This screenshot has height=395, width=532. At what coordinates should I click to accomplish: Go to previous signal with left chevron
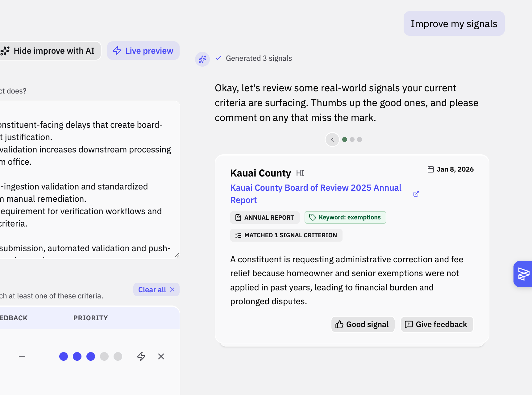[x=332, y=140]
